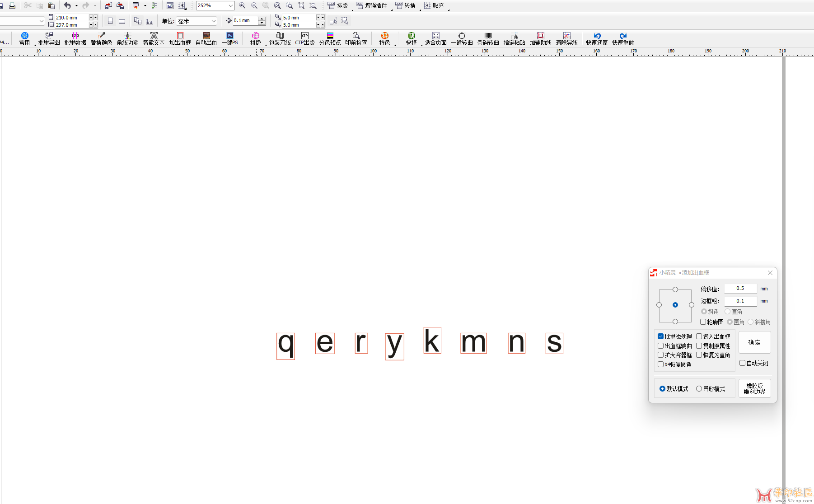Enable the 自动关闭 auto-close checkbox
This screenshot has width=814, height=504.
(742, 363)
